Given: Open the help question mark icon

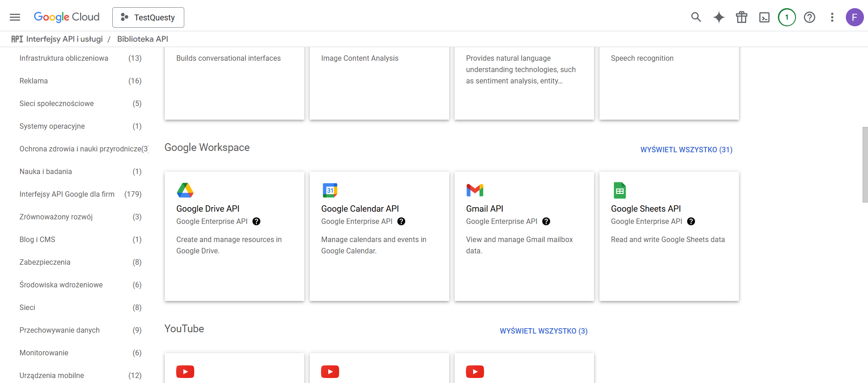Looking at the screenshot, I should pyautogui.click(x=810, y=17).
